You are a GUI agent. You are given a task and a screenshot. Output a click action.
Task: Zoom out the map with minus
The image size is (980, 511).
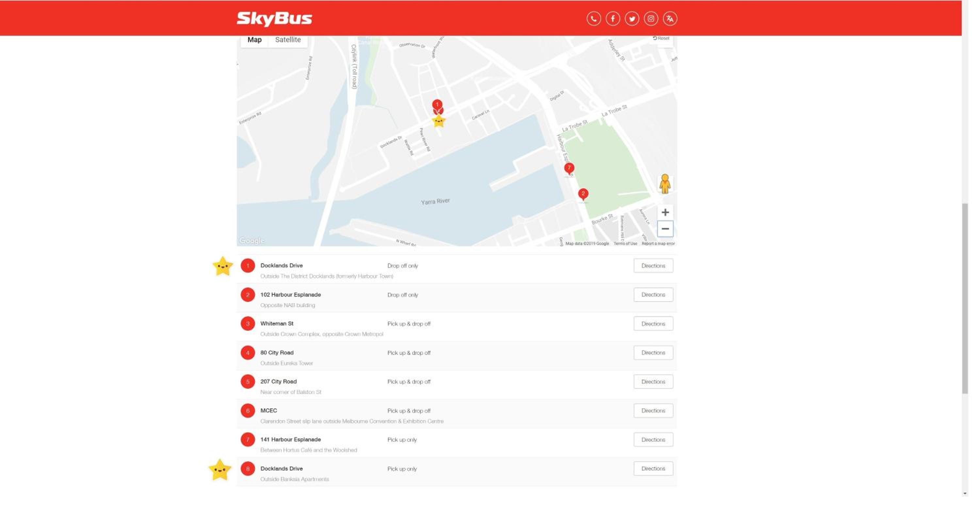click(x=665, y=229)
